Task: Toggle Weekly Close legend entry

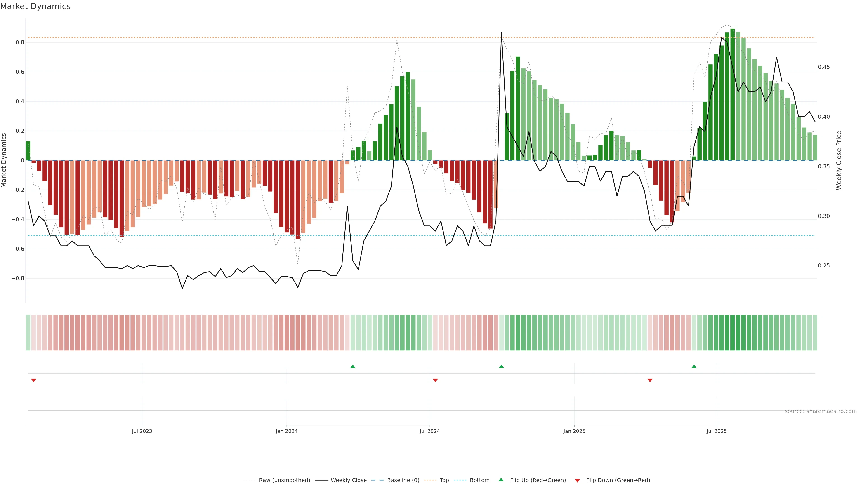Action: (x=348, y=480)
